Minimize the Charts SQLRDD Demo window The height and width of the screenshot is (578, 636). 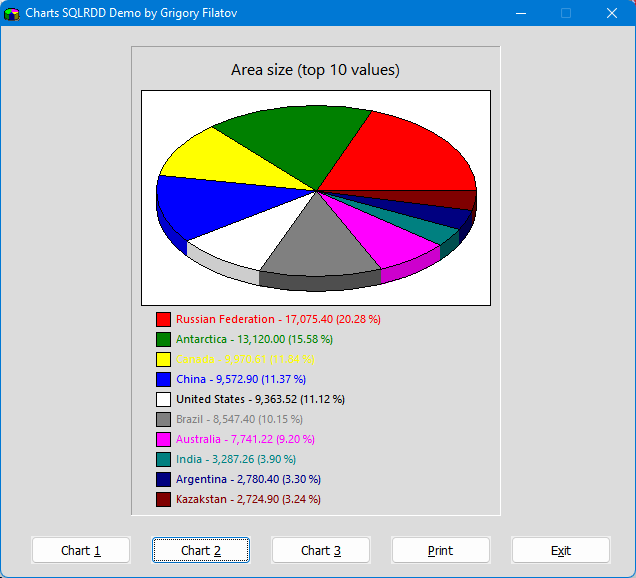click(521, 13)
